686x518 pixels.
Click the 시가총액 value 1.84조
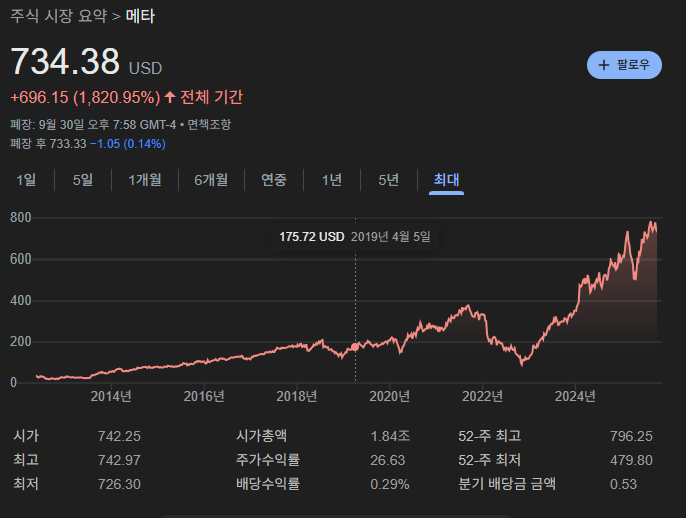click(390, 436)
